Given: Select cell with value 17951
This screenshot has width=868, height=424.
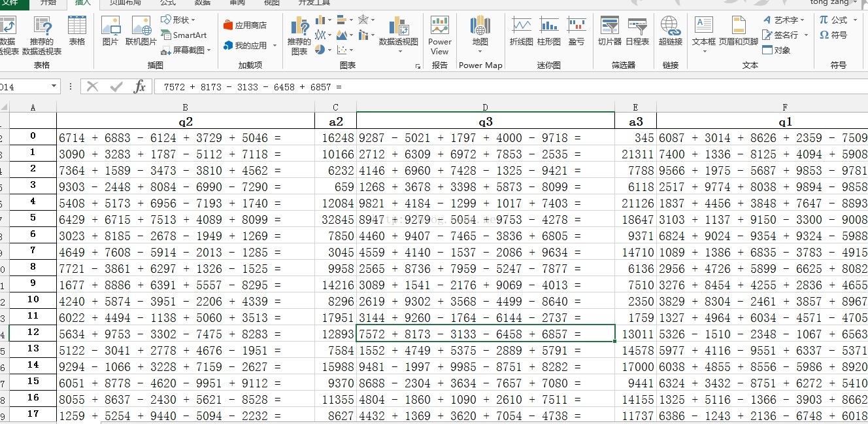Looking at the screenshot, I should tap(335, 317).
